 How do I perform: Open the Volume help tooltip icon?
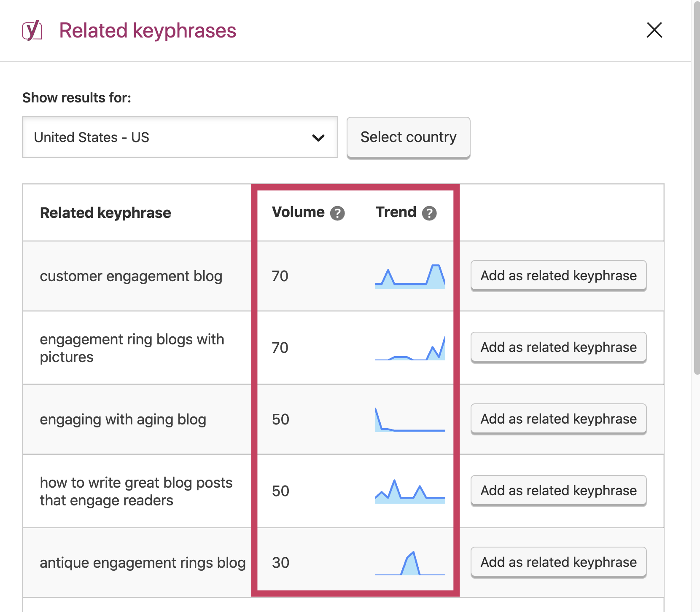pos(338,213)
